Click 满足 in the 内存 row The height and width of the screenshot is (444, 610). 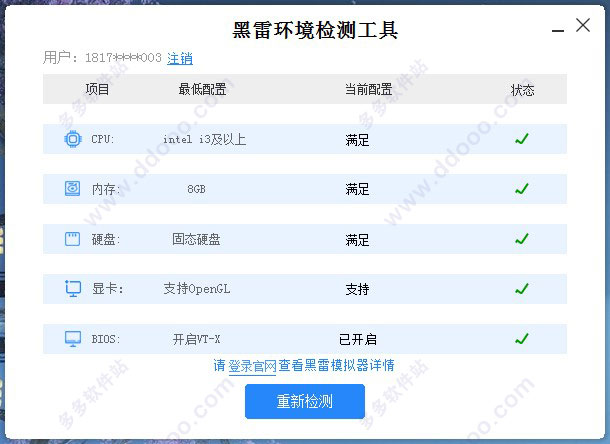pos(357,190)
